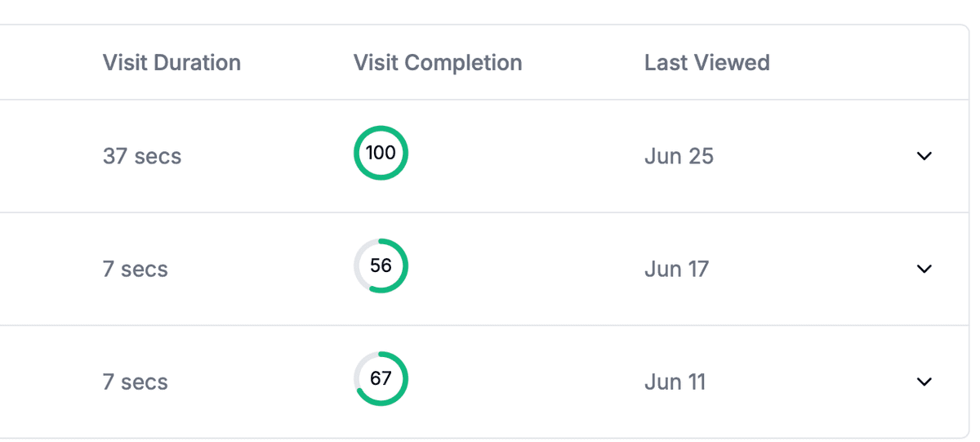Click the number 67 inside the ring

pos(381,378)
